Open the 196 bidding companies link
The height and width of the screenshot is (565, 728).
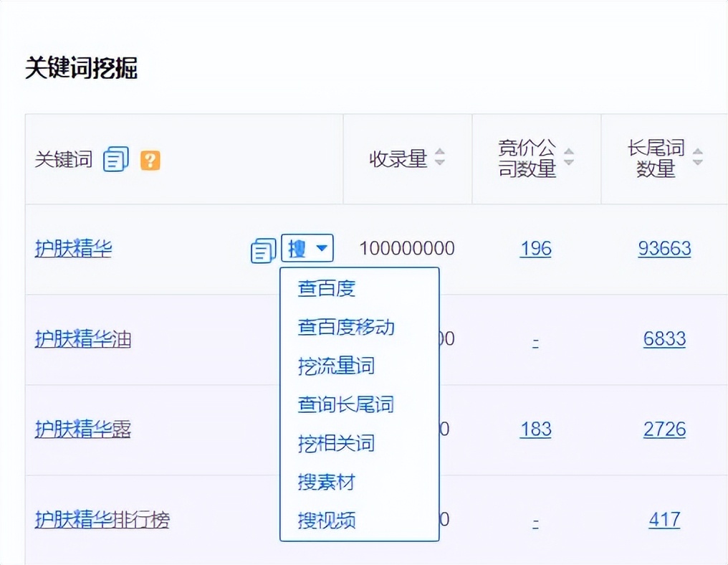point(535,248)
